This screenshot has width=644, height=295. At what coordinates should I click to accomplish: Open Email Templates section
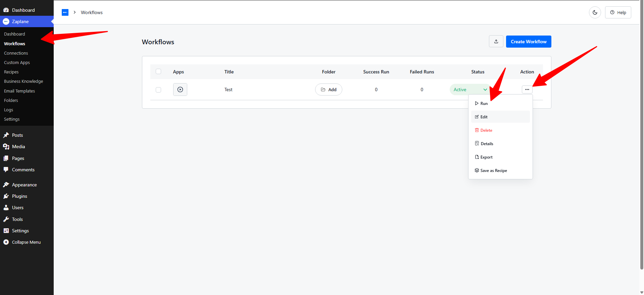coord(19,91)
